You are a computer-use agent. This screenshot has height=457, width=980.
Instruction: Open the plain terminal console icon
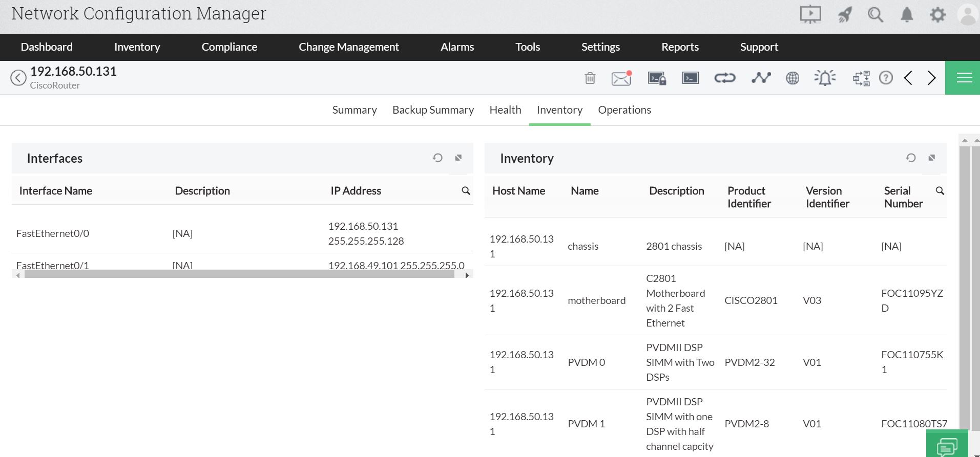pyautogui.click(x=690, y=78)
